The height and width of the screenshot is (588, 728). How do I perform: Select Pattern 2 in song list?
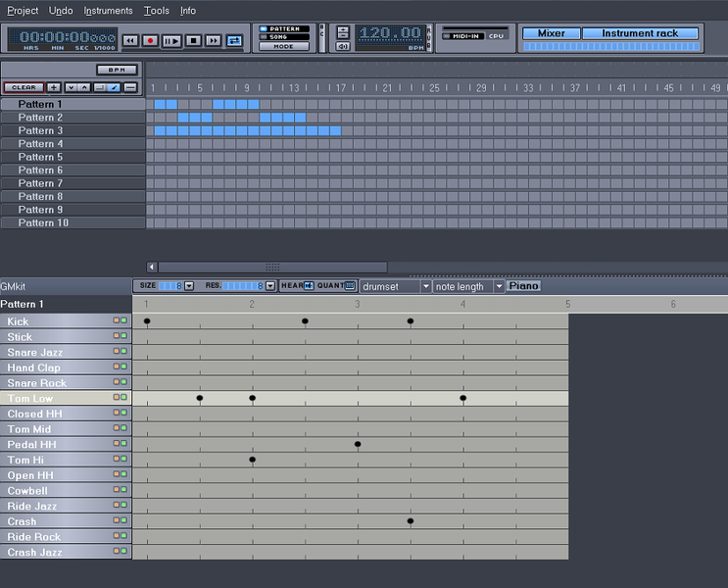[x=73, y=118]
